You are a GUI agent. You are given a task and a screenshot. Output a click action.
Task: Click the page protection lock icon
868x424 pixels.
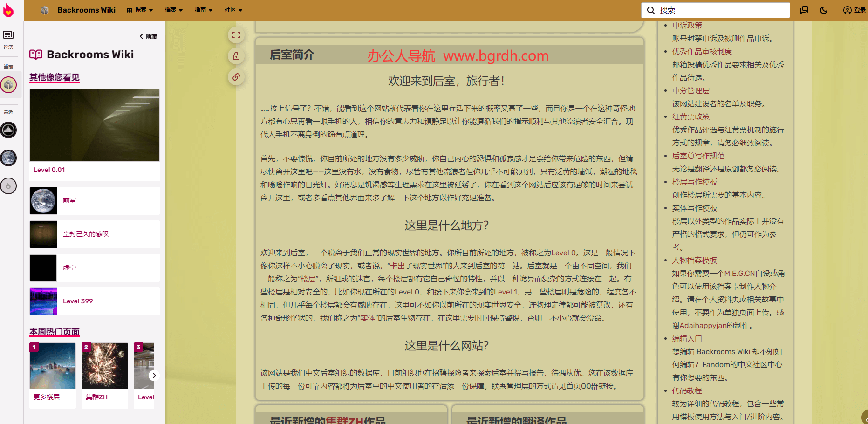(x=236, y=56)
